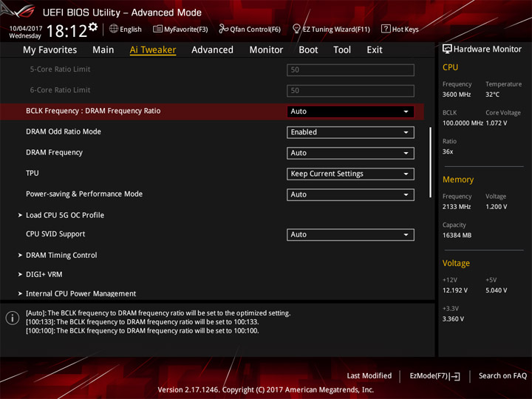
Task: Launch Qfan Control(F6)
Action: pyautogui.click(x=255, y=29)
